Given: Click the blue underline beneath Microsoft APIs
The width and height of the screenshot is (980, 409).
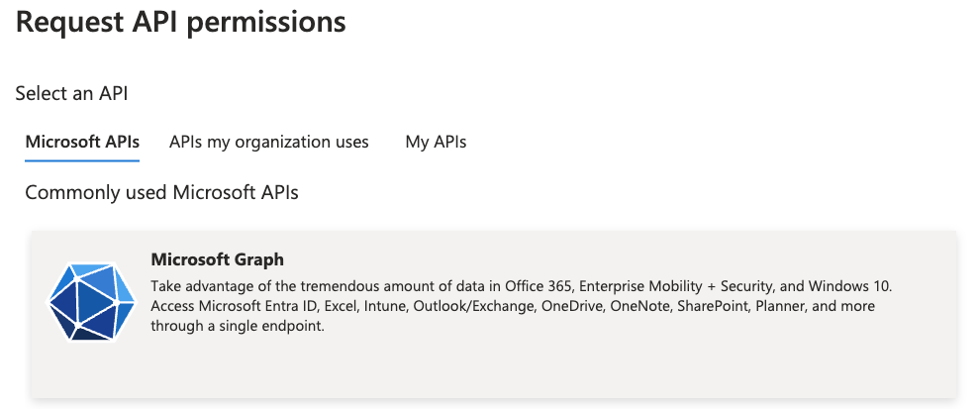Looking at the screenshot, I should [82, 160].
